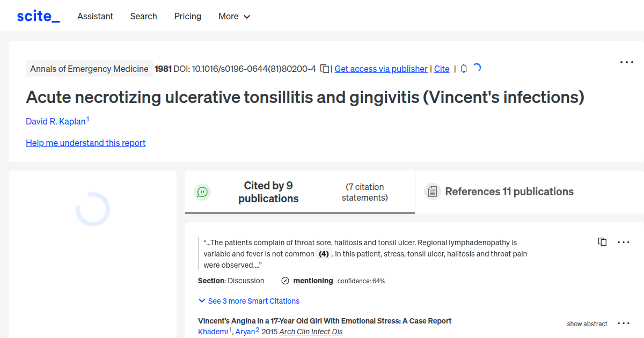The image size is (644, 338).
Task: Click Help me understand this report
Action: (85, 143)
